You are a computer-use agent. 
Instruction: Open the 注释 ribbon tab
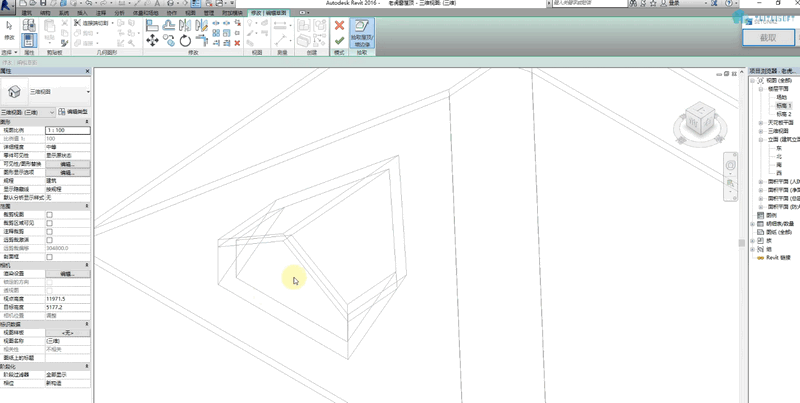101,12
